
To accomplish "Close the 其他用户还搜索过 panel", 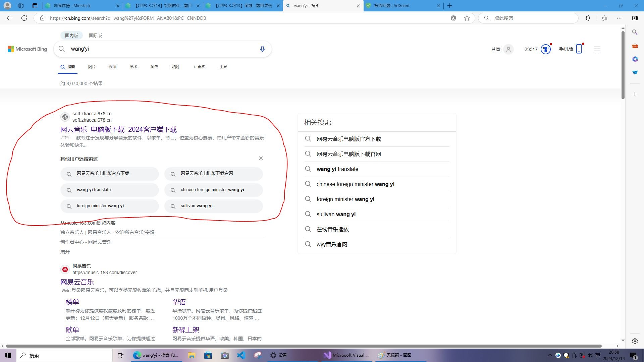I will pos(261,158).
